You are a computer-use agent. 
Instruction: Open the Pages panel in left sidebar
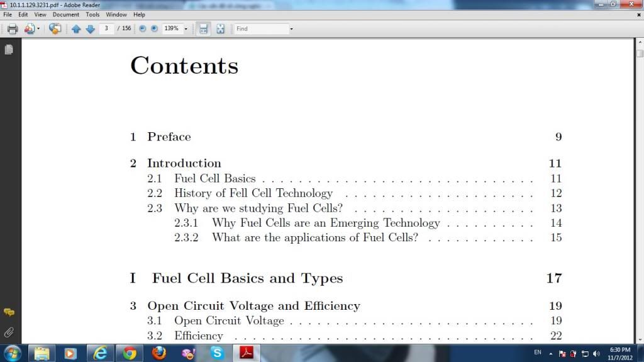pos(9,50)
